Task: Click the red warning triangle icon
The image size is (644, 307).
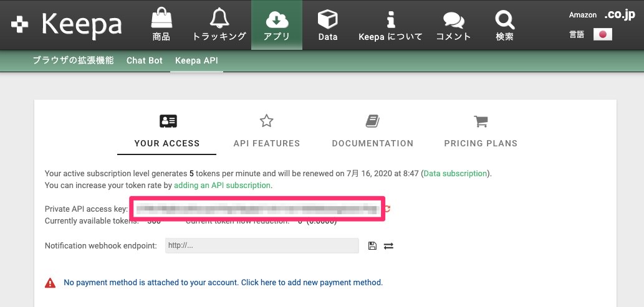Action: click(50, 282)
